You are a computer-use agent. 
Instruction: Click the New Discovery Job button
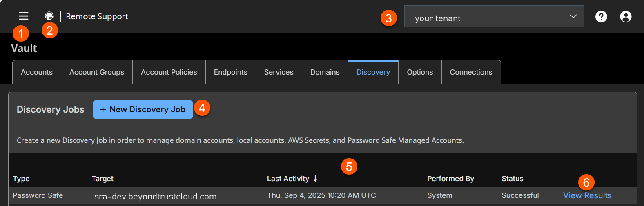click(143, 109)
